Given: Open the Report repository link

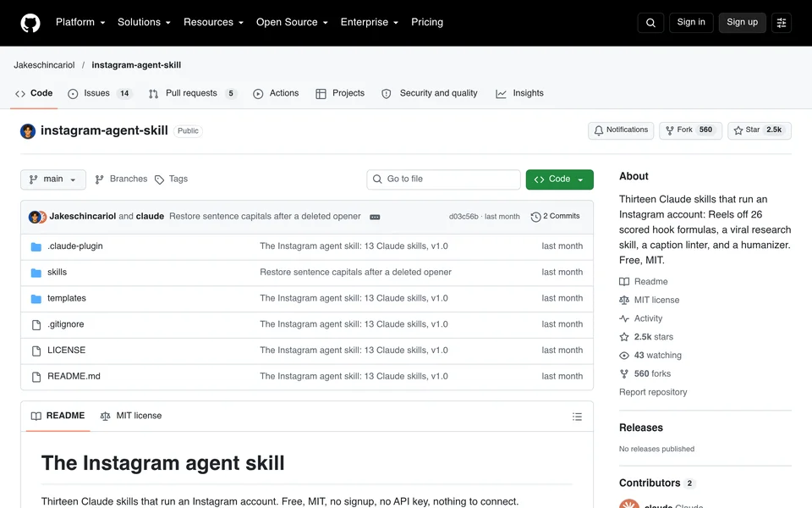Looking at the screenshot, I should (x=653, y=392).
